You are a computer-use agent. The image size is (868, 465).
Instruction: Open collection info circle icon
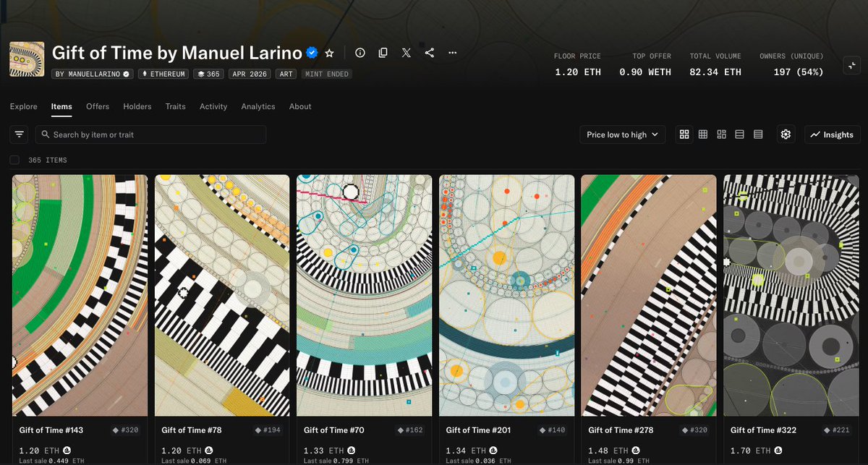pyautogui.click(x=360, y=53)
